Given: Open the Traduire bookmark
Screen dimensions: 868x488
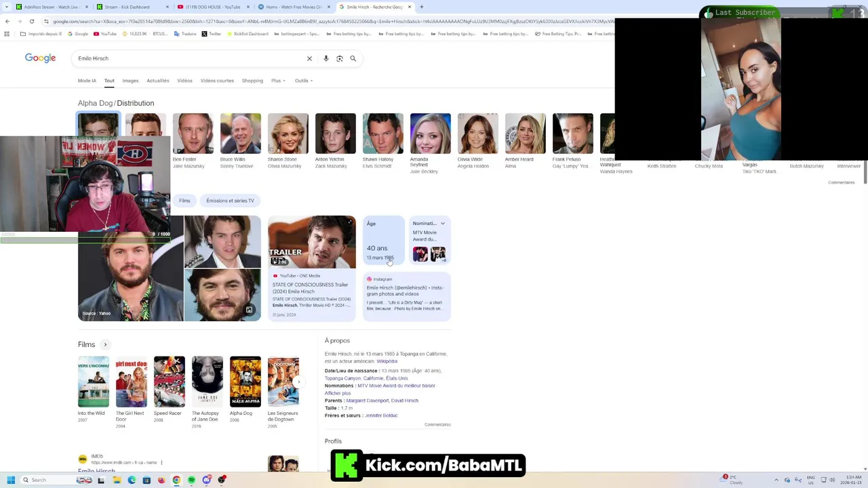Looking at the screenshot, I should [x=185, y=33].
